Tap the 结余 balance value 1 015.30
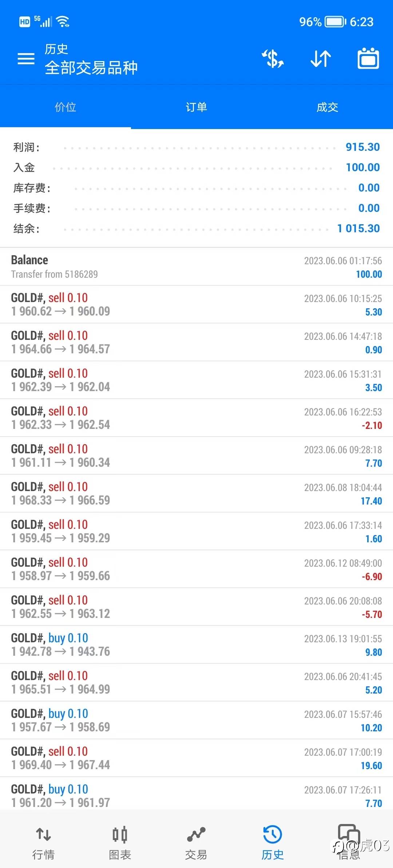The width and height of the screenshot is (393, 868). [358, 229]
